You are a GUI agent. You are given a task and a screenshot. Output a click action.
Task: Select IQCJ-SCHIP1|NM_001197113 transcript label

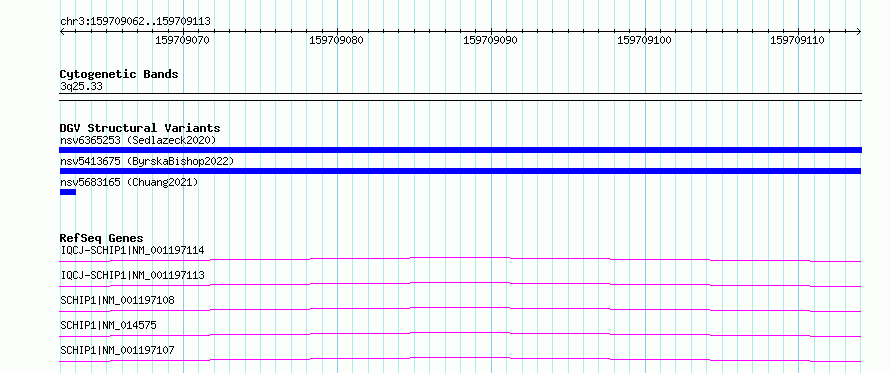pos(132,275)
